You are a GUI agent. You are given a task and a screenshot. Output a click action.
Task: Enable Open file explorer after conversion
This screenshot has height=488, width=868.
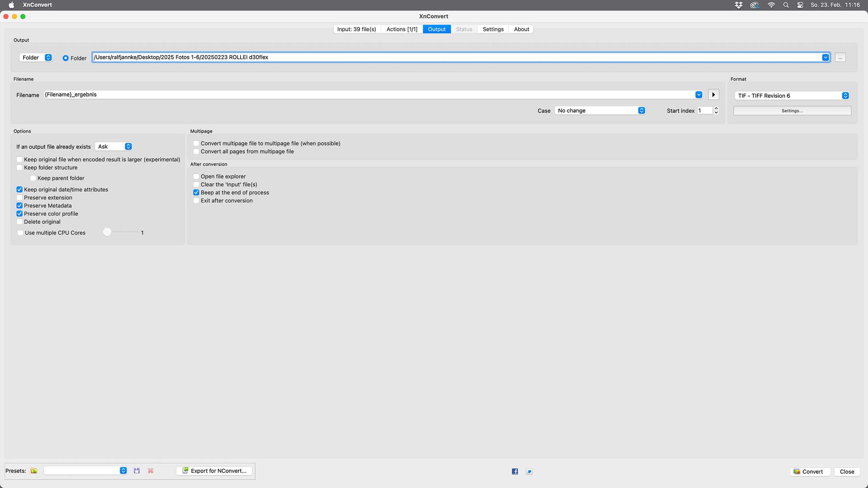point(196,176)
